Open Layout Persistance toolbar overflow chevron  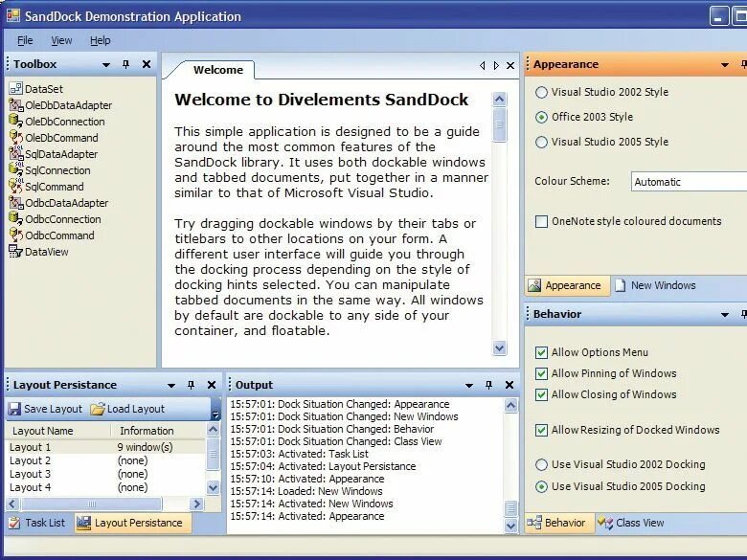[215, 410]
